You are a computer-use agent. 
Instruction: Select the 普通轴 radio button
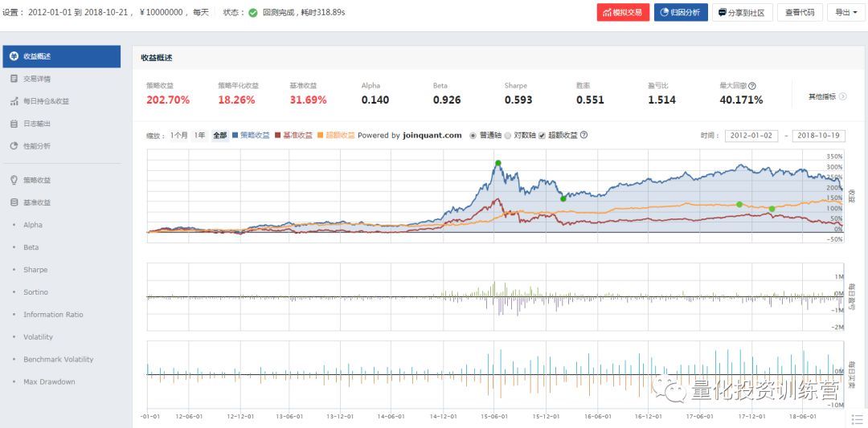click(473, 136)
